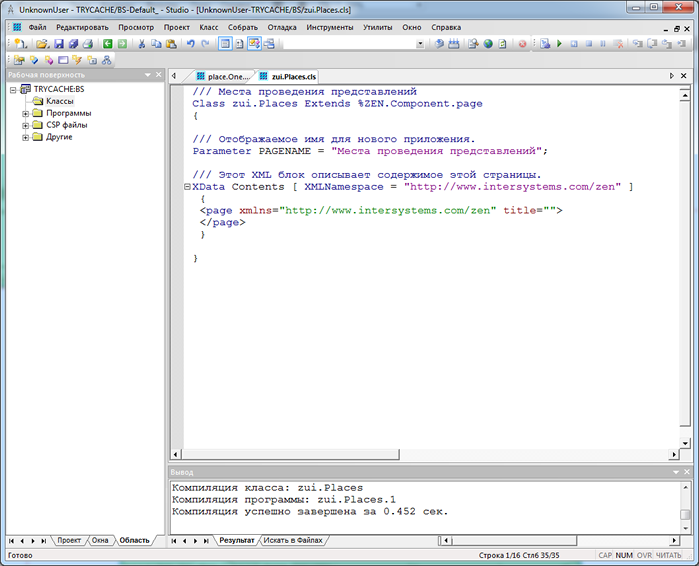The width and height of the screenshot is (699, 566).
Task: Expand the CSP файлы folder node
Action: point(26,126)
